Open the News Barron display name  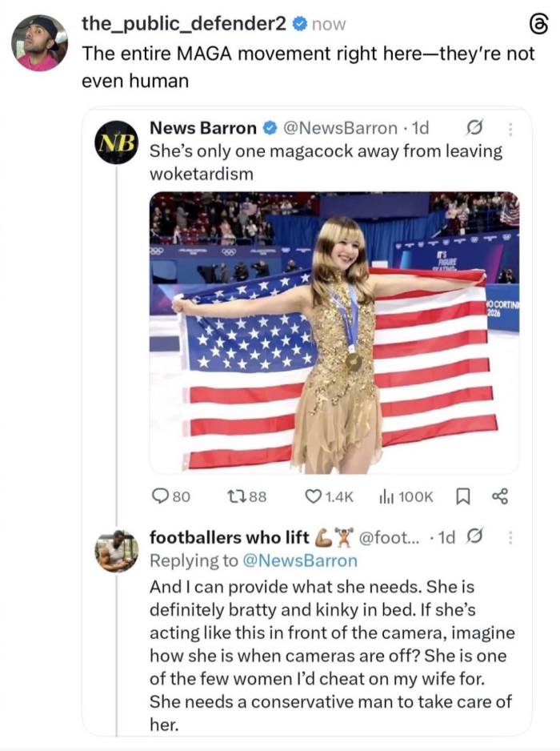click(x=203, y=128)
